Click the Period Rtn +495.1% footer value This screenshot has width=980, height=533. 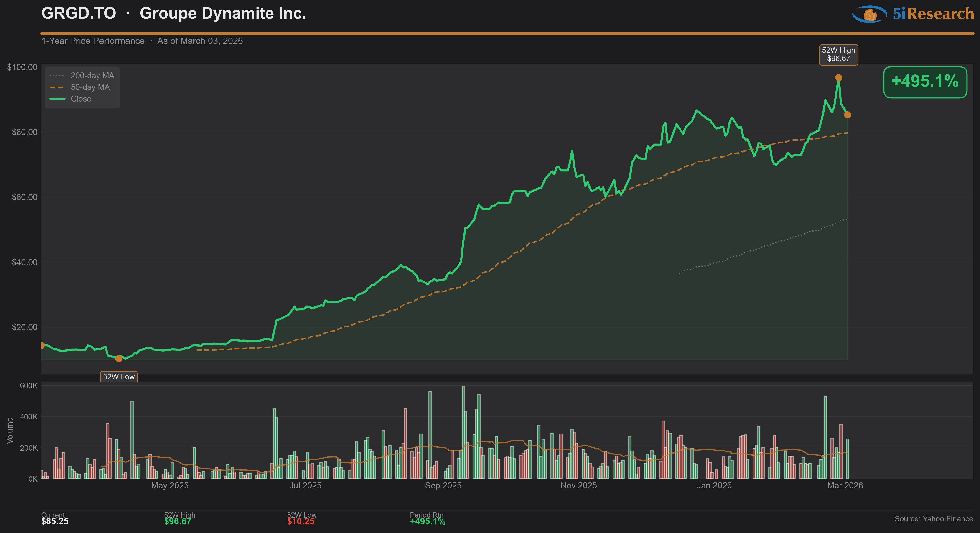pyautogui.click(x=427, y=522)
